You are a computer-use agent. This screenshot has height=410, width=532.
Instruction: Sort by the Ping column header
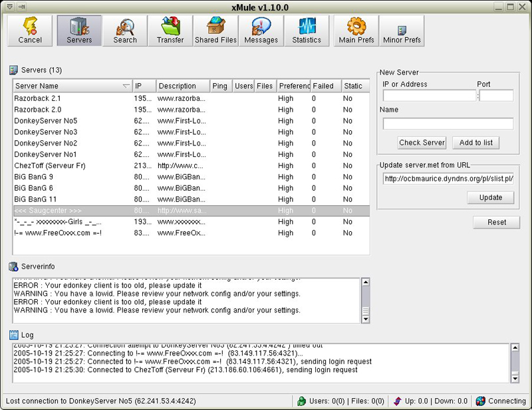[x=221, y=86]
